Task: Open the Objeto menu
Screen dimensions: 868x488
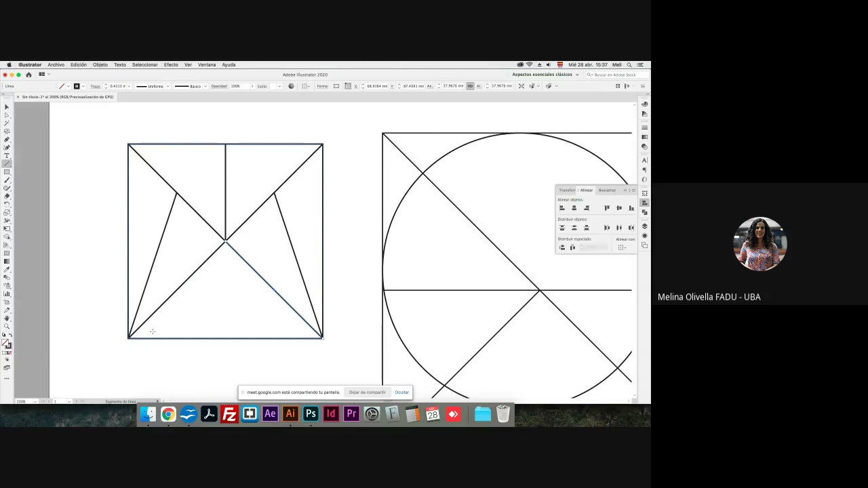Action: click(100, 64)
